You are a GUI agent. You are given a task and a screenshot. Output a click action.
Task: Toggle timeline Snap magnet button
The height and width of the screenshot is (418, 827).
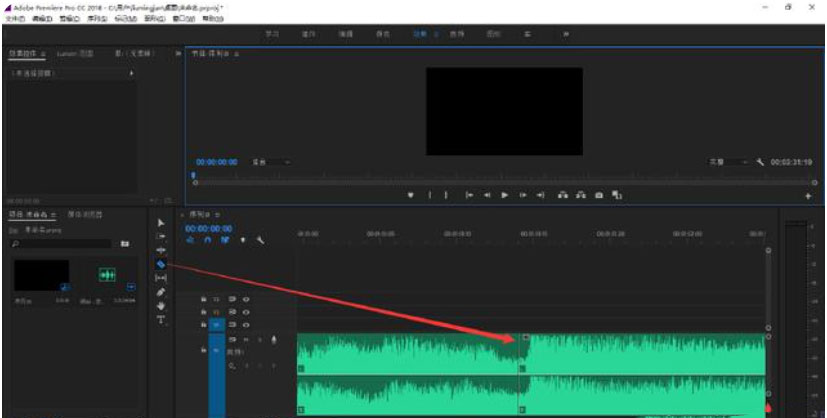click(207, 240)
